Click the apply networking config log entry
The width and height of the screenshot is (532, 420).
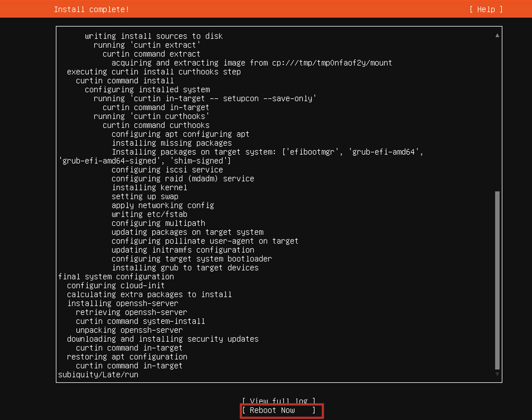coord(163,205)
